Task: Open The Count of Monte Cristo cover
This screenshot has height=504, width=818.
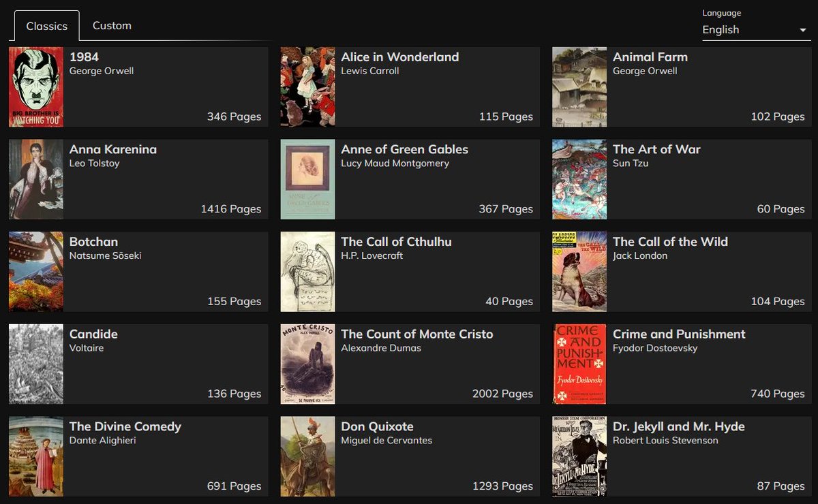Action: 308,364
